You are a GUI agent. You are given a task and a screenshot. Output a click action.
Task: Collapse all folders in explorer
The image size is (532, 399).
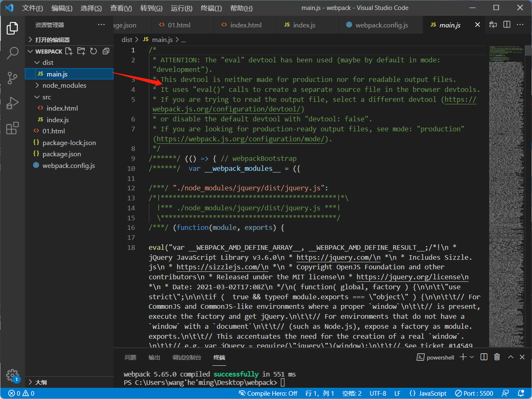pos(106,51)
